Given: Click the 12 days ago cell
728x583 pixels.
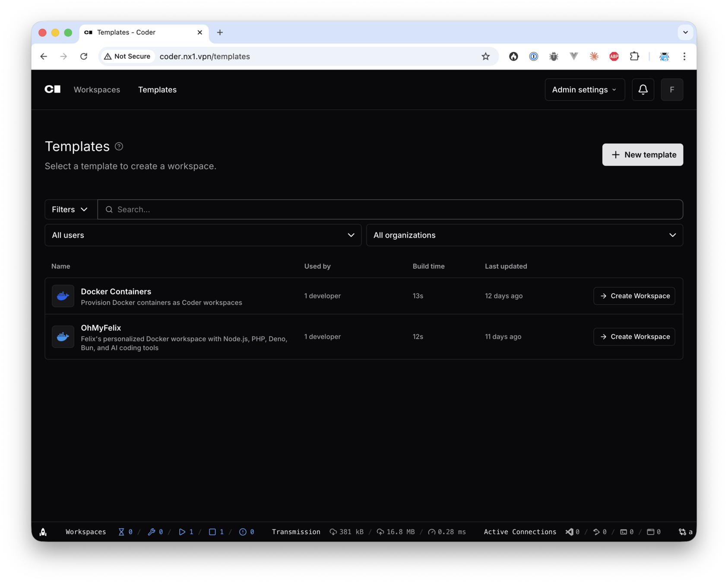Looking at the screenshot, I should pos(503,296).
